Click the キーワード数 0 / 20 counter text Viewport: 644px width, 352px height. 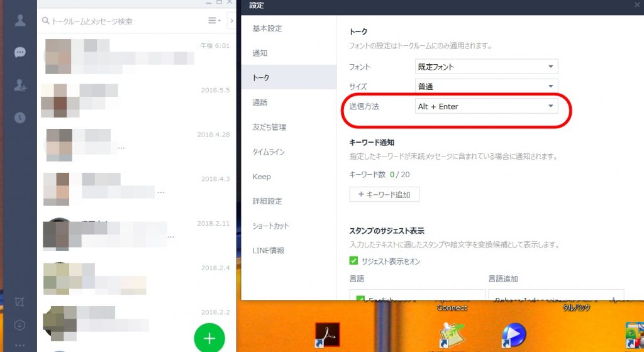(x=379, y=174)
